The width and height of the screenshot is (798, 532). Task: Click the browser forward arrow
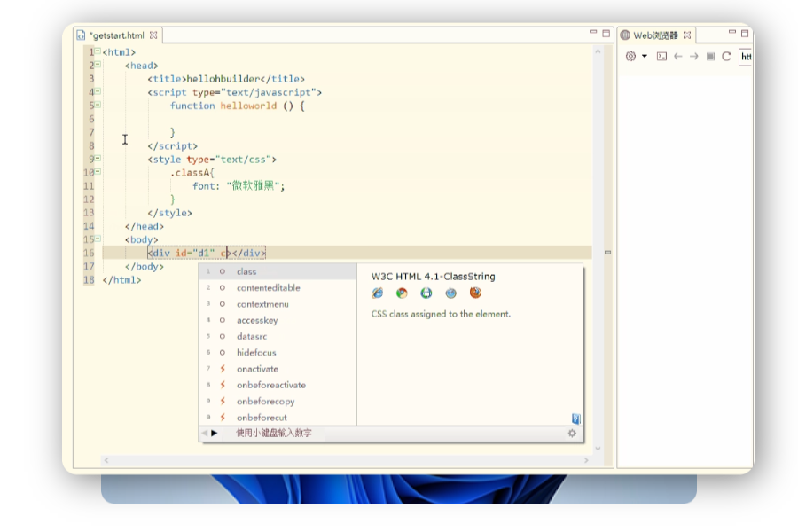click(x=694, y=57)
